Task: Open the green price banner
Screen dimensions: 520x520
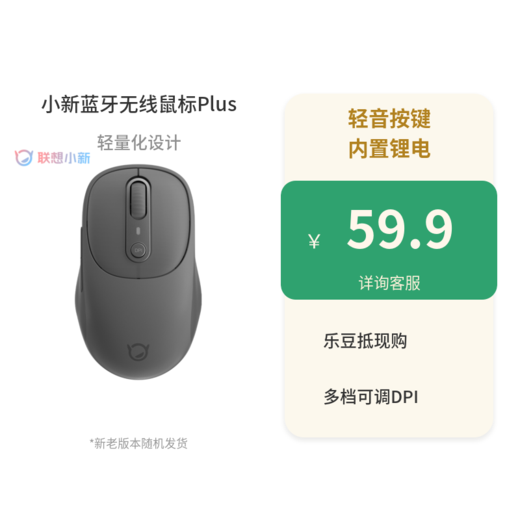Action: [x=389, y=240]
